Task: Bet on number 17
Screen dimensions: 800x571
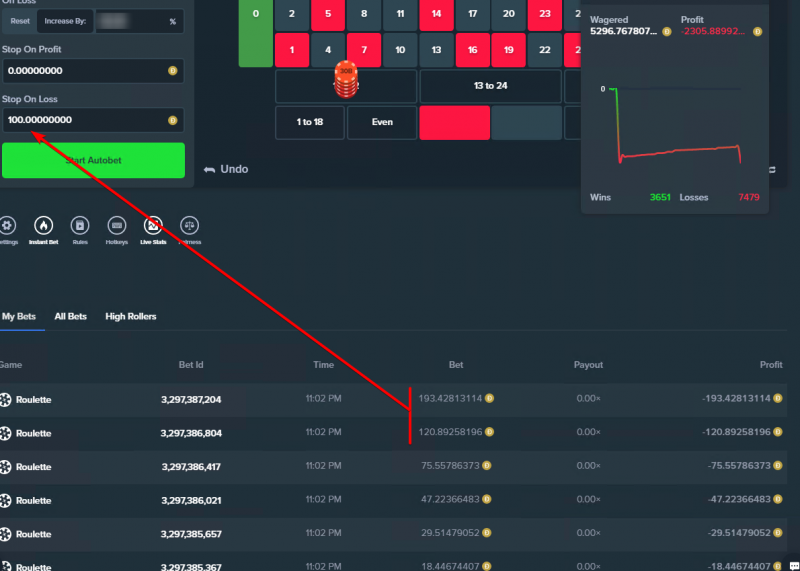Action: (x=472, y=14)
